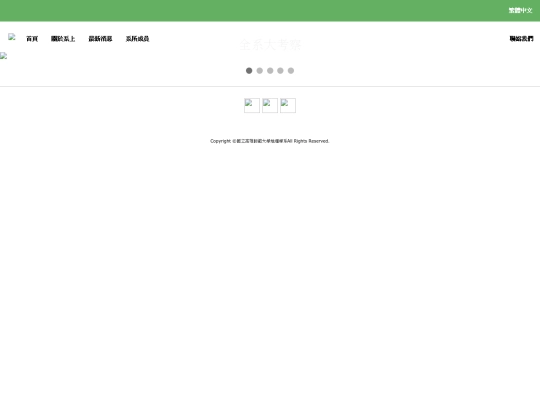This screenshot has width=540, height=405.
Task: Select the third carousel dot
Action: 270,71
